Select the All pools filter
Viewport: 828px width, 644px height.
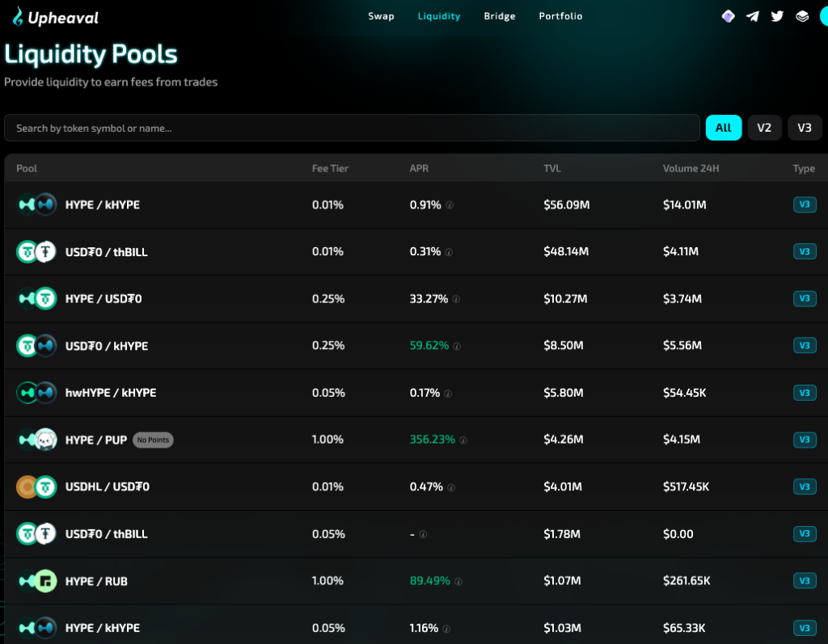pos(724,128)
